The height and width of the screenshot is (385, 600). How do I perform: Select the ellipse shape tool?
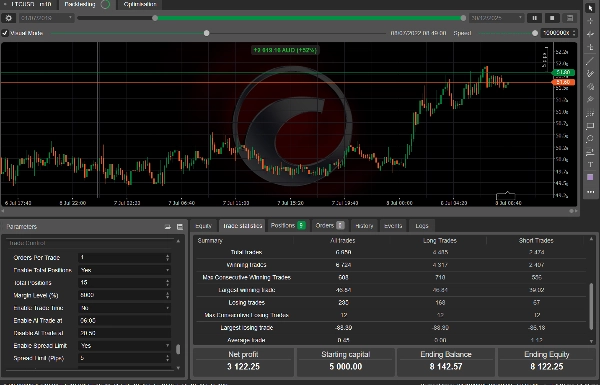tap(590, 139)
